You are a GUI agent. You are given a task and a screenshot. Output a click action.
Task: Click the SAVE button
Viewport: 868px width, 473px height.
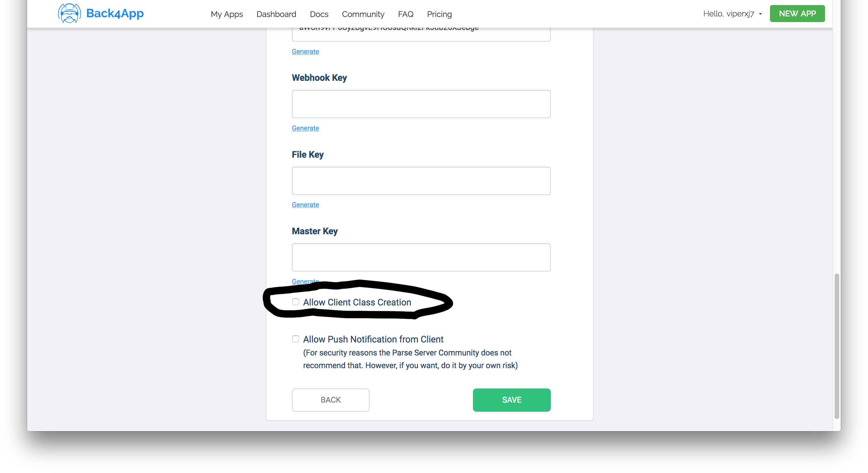click(511, 400)
